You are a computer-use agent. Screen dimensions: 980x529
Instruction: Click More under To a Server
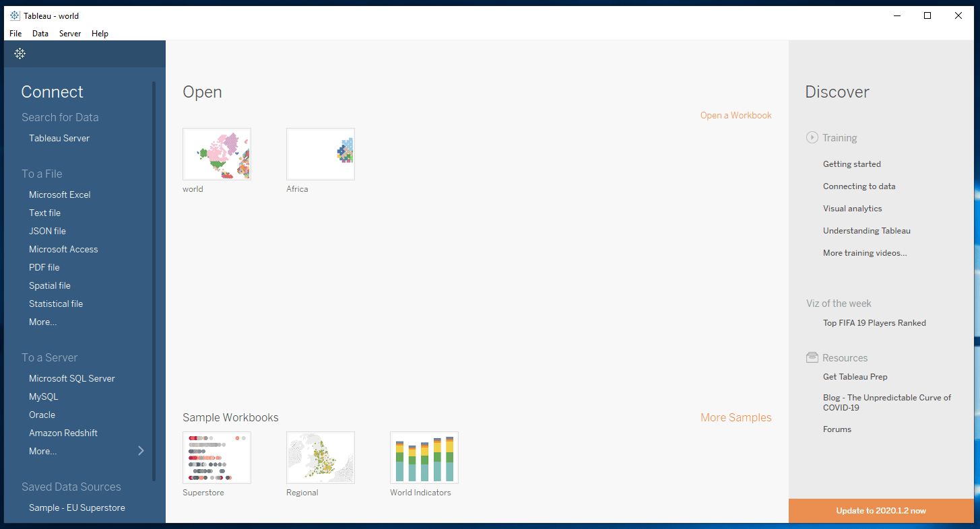43,451
